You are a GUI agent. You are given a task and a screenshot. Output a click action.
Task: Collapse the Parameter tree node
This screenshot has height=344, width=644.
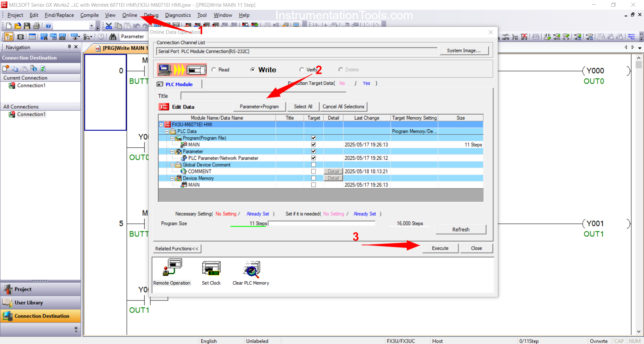[x=172, y=151]
